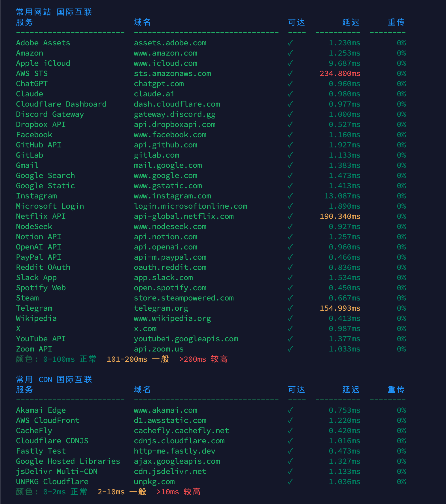Select the "Google Static" service name

[x=45, y=186]
